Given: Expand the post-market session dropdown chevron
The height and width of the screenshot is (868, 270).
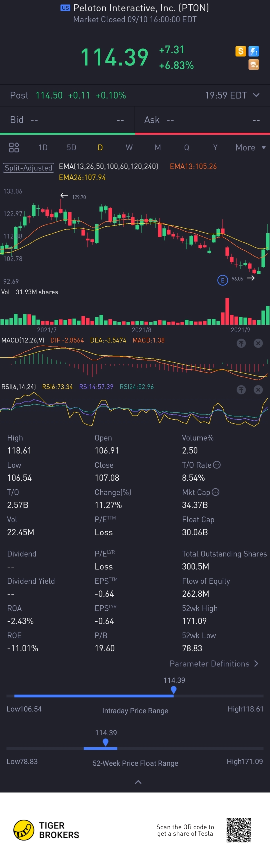Looking at the screenshot, I should (x=256, y=95).
